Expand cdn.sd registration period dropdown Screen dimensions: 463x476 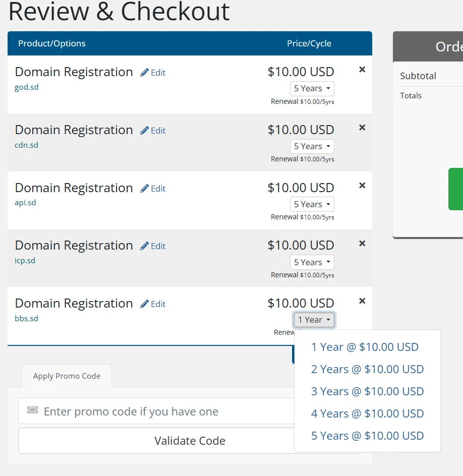coord(312,147)
